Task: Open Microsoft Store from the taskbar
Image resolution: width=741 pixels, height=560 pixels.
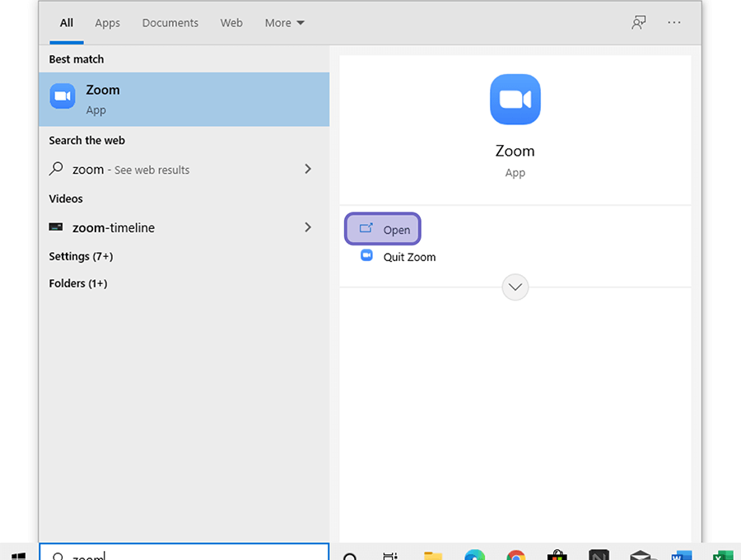Action: (x=557, y=555)
